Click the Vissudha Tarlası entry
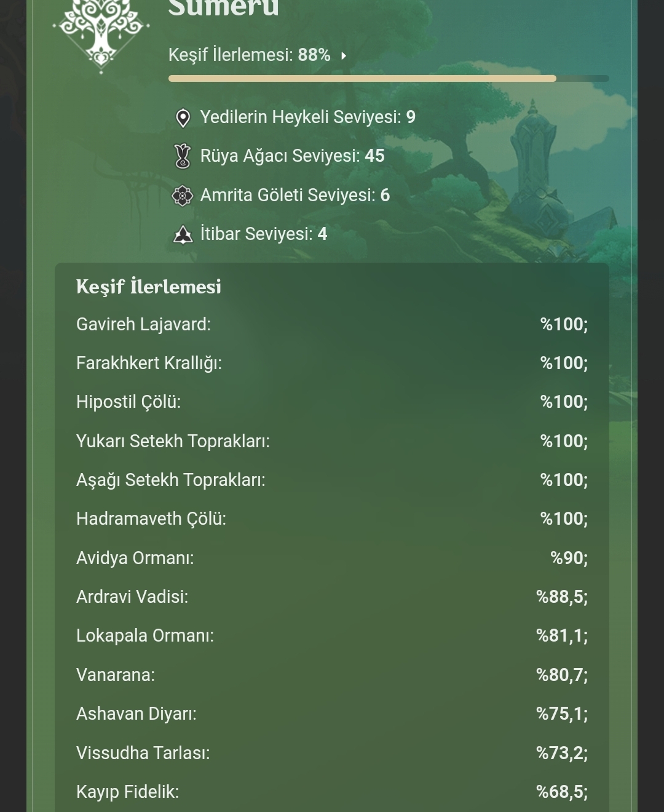 (x=332, y=753)
